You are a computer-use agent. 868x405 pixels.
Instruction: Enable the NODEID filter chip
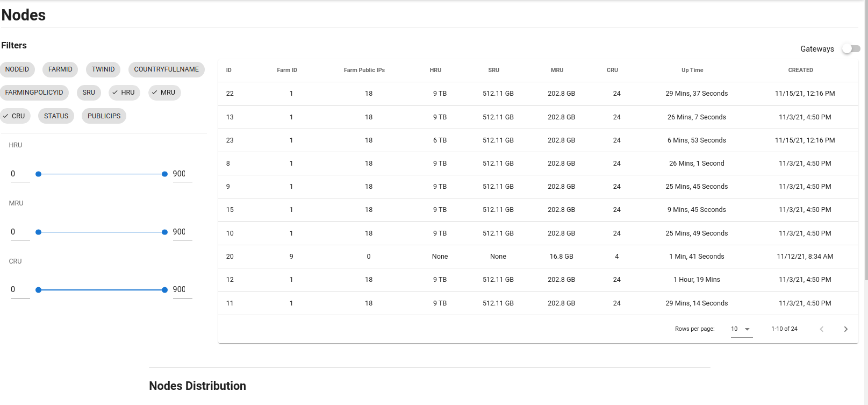coord(17,69)
